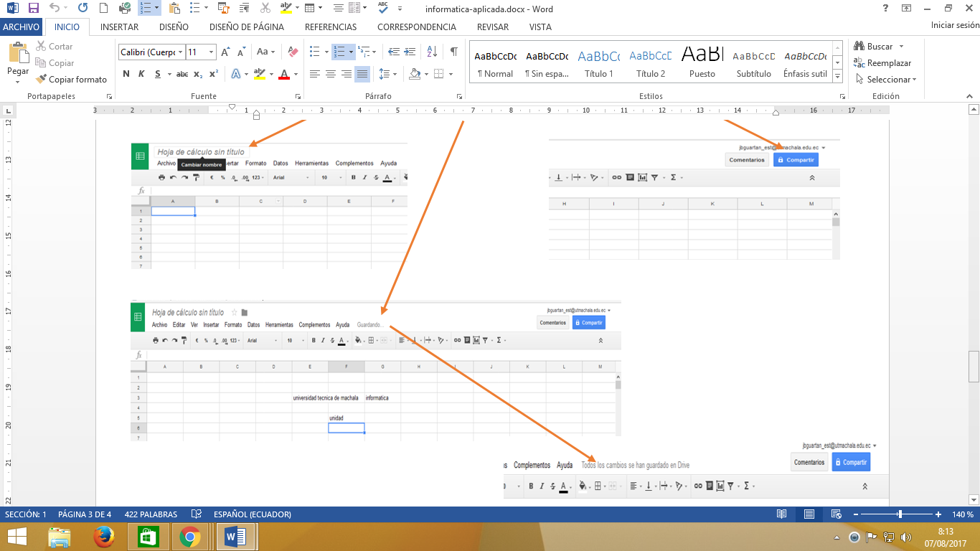
Task: Toggle Print Layout view in status bar
Action: pos(809,514)
